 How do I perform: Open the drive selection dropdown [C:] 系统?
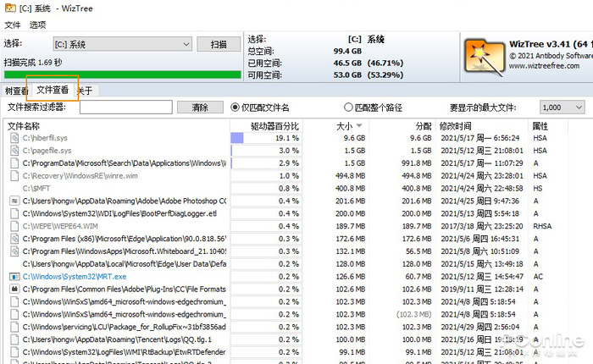point(122,44)
